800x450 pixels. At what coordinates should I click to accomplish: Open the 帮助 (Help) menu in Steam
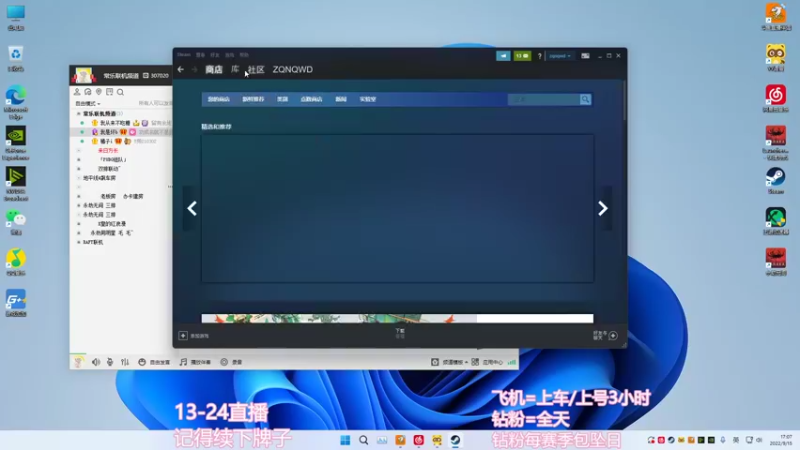[x=244, y=55]
